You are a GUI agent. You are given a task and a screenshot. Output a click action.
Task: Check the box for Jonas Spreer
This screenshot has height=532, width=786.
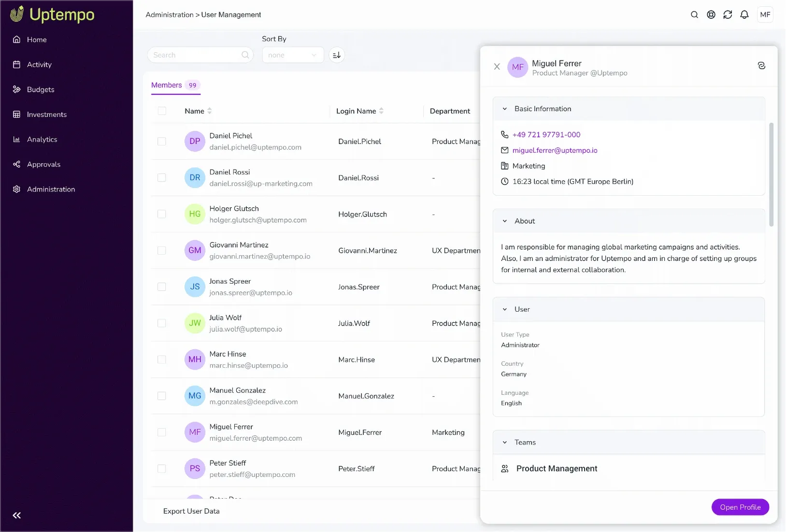coord(162,287)
